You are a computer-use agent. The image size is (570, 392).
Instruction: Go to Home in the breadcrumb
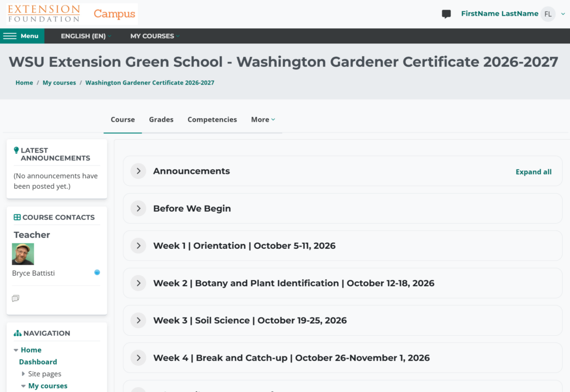(24, 82)
